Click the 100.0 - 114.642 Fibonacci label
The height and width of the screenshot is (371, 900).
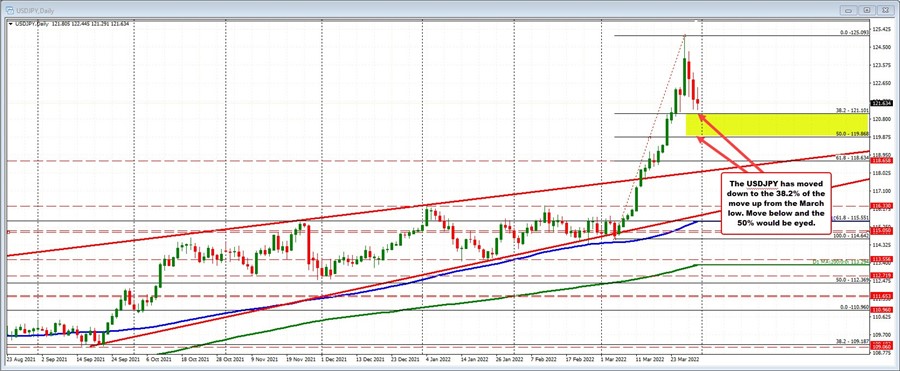pyautogui.click(x=852, y=236)
